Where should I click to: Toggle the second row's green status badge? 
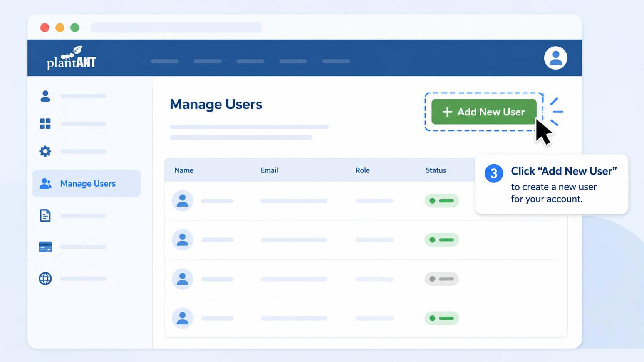click(442, 240)
